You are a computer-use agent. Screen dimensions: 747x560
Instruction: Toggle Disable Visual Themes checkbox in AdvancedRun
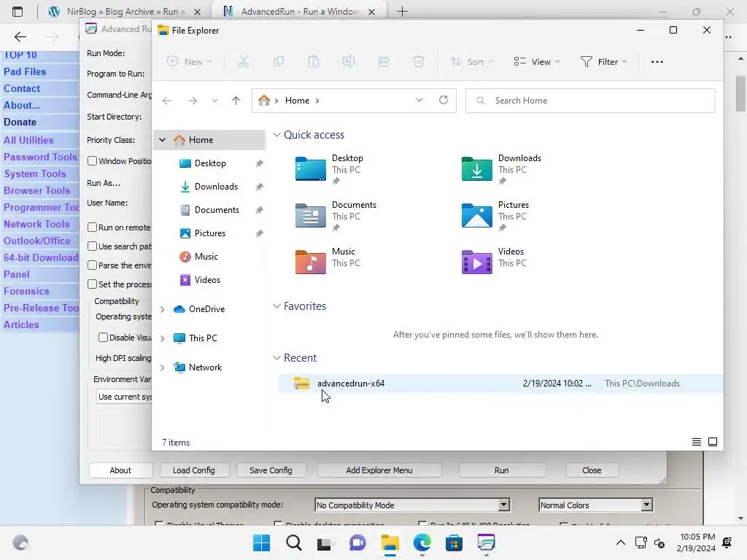coord(103,337)
